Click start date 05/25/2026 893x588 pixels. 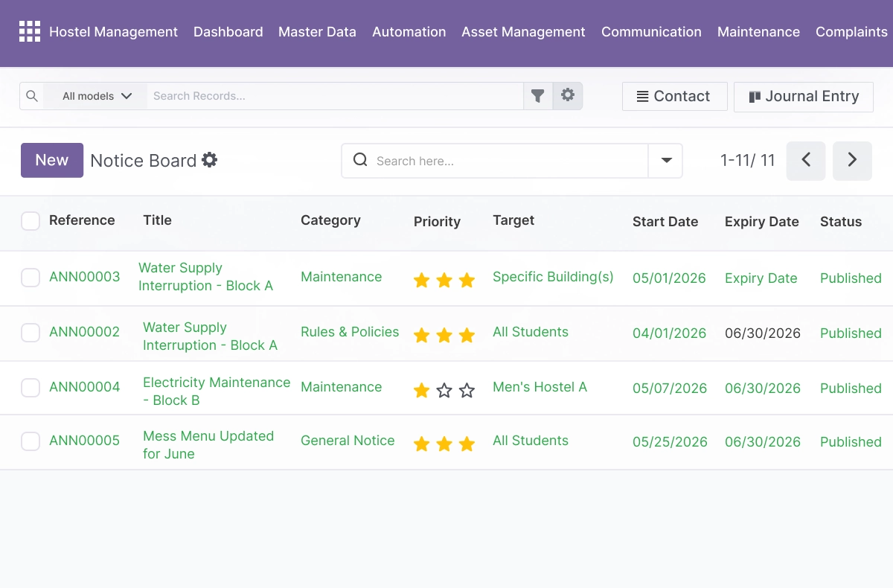point(670,442)
